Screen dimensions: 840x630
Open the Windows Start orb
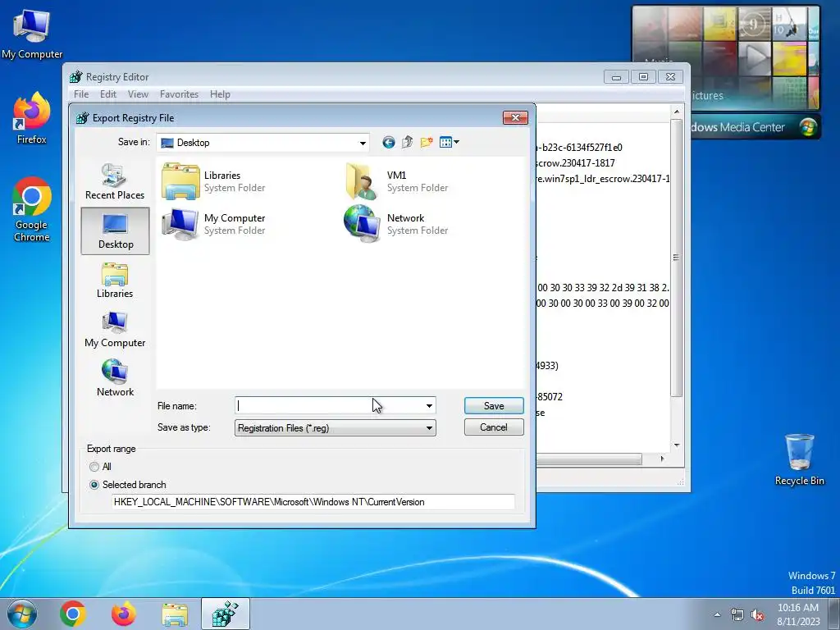(x=22, y=614)
